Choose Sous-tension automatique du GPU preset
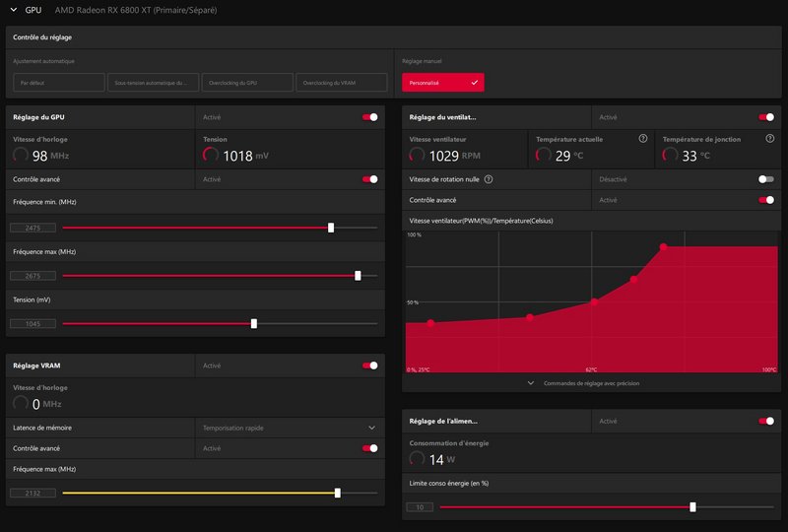This screenshot has width=788, height=532. point(154,83)
